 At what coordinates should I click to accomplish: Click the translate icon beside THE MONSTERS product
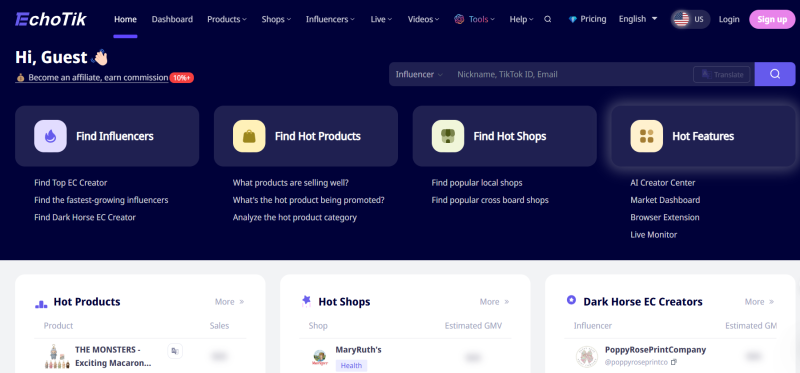click(x=175, y=351)
